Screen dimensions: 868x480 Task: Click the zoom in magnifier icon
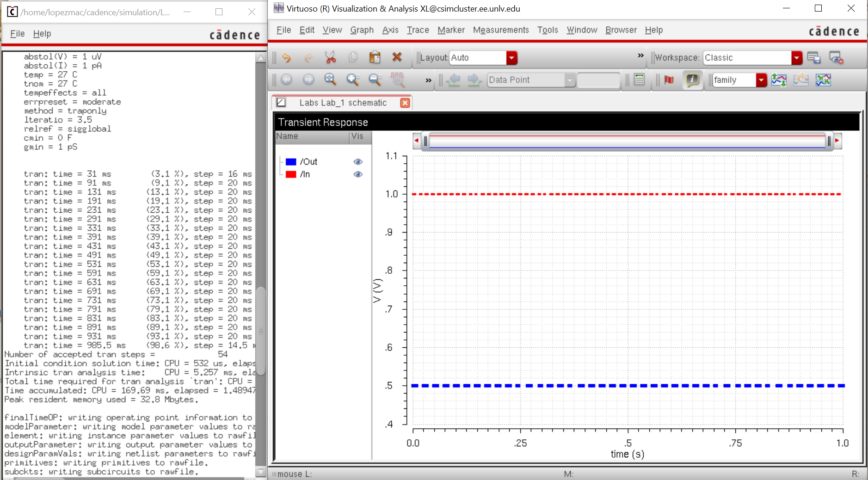click(353, 80)
